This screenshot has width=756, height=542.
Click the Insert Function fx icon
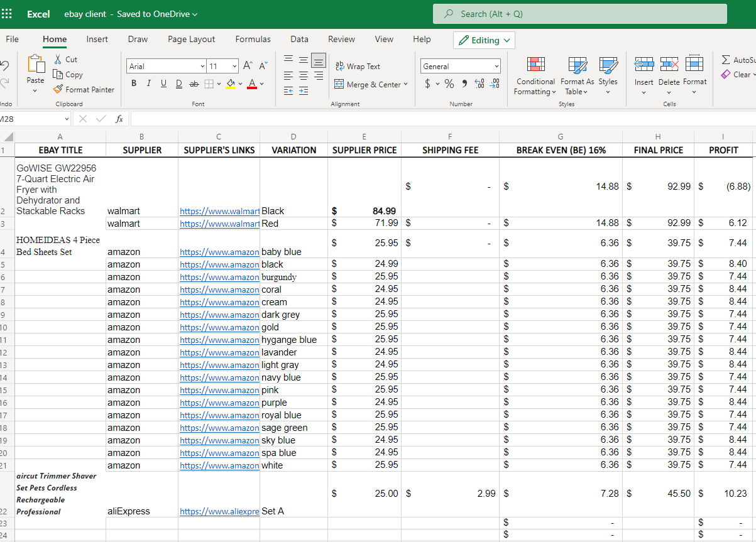pyautogui.click(x=119, y=119)
